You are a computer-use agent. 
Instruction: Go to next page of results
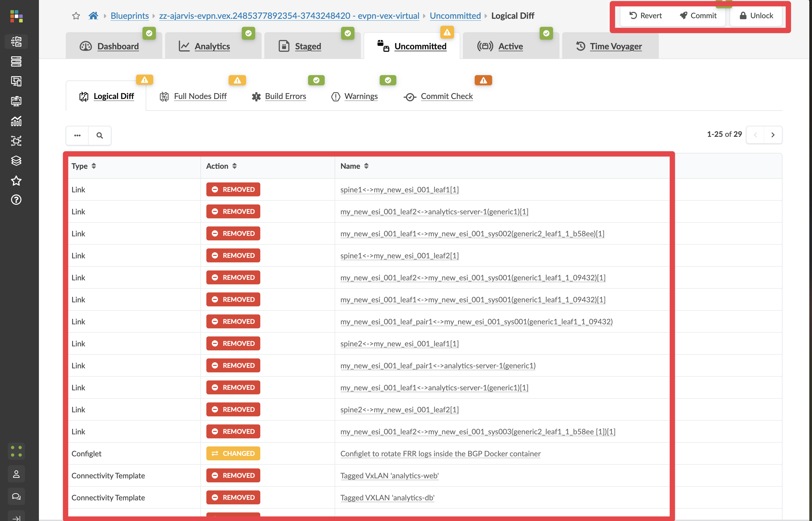pyautogui.click(x=773, y=135)
